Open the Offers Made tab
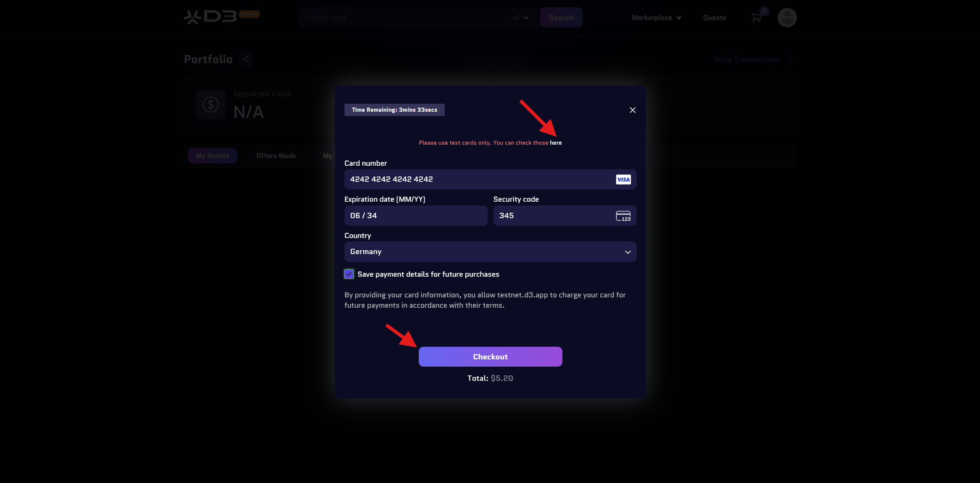Screen dimensions: 980x483 pos(276,156)
